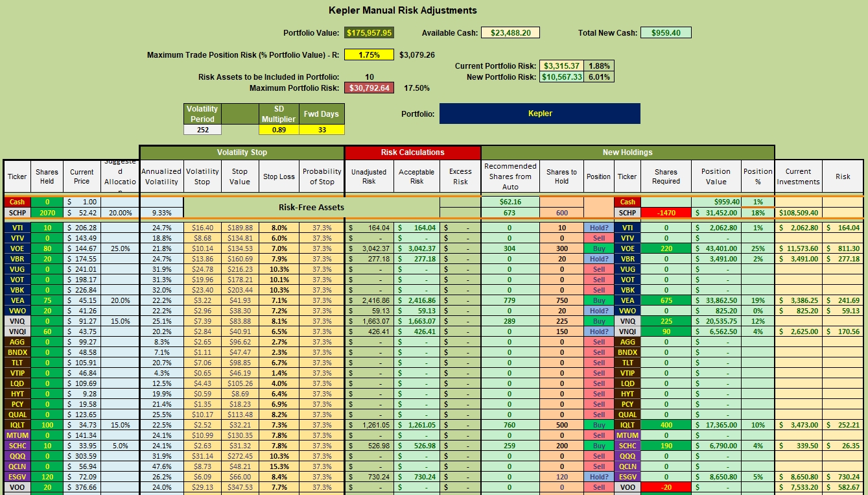Click the IQLT ticker in New Holdings column
868x495 pixels.
pos(627,425)
